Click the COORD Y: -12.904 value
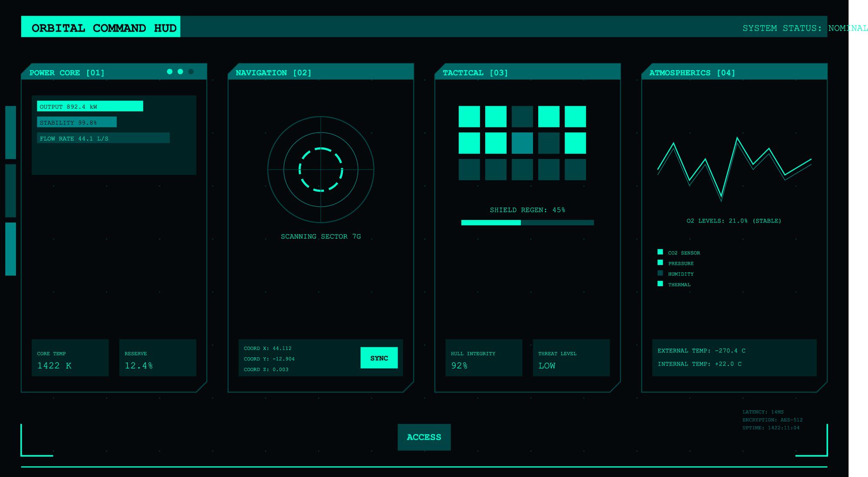 [x=269, y=359]
